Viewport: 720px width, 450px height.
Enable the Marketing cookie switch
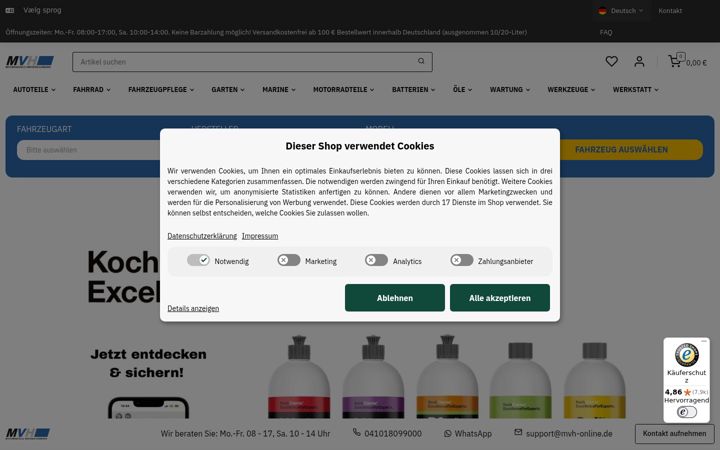pos(288,260)
